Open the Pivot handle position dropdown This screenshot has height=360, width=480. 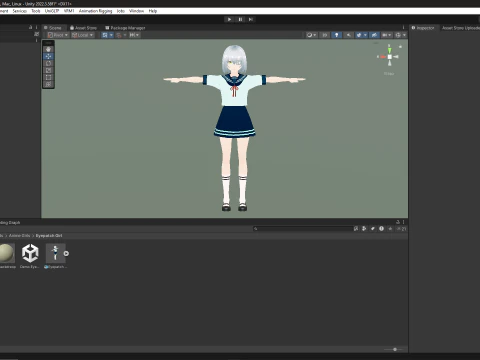point(58,35)
